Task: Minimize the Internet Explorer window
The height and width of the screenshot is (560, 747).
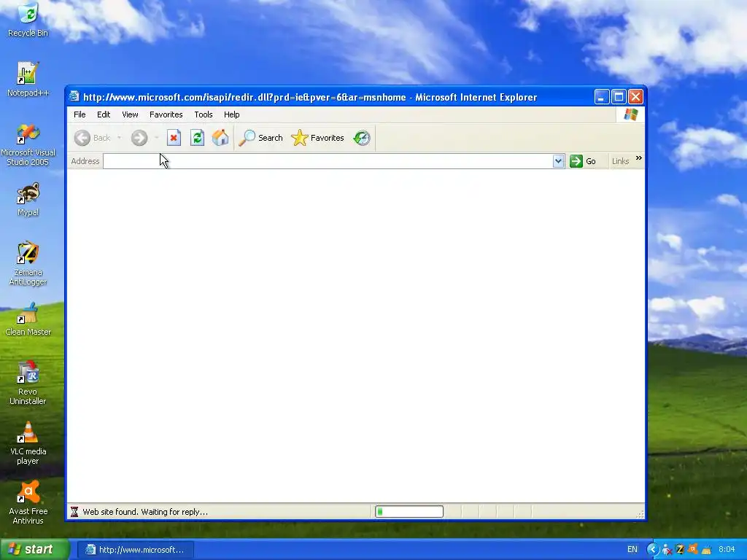Action: tap(602, 97)
